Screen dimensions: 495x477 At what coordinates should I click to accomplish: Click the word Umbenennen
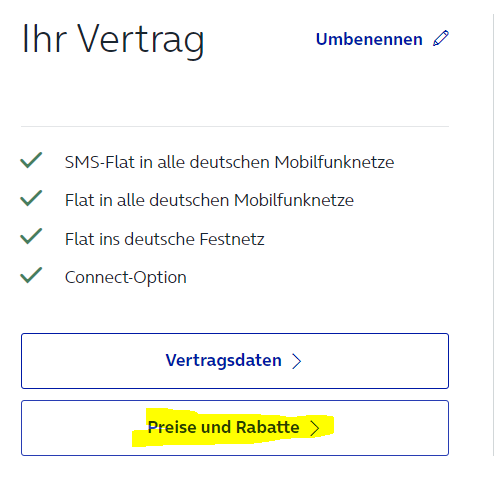[369, 39]
